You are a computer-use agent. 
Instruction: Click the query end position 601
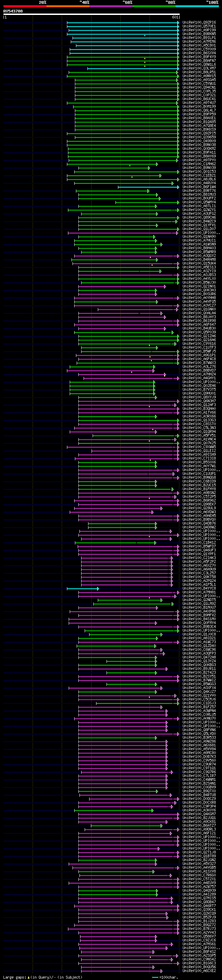(175, 17)
